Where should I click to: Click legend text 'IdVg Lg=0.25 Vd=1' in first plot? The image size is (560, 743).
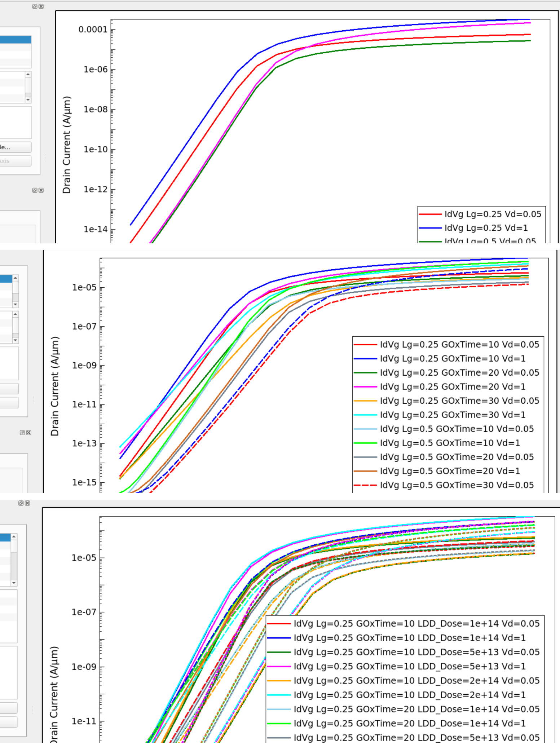[x=486, y=228]
